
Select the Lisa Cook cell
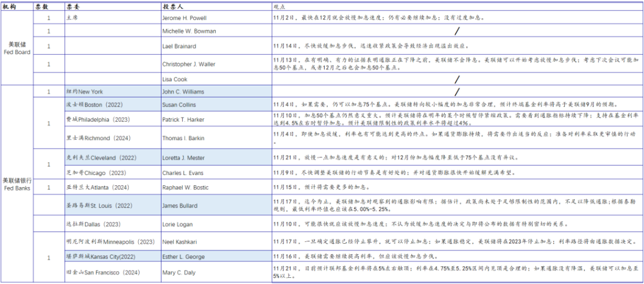pyautogui.click(x=216, y=79)
